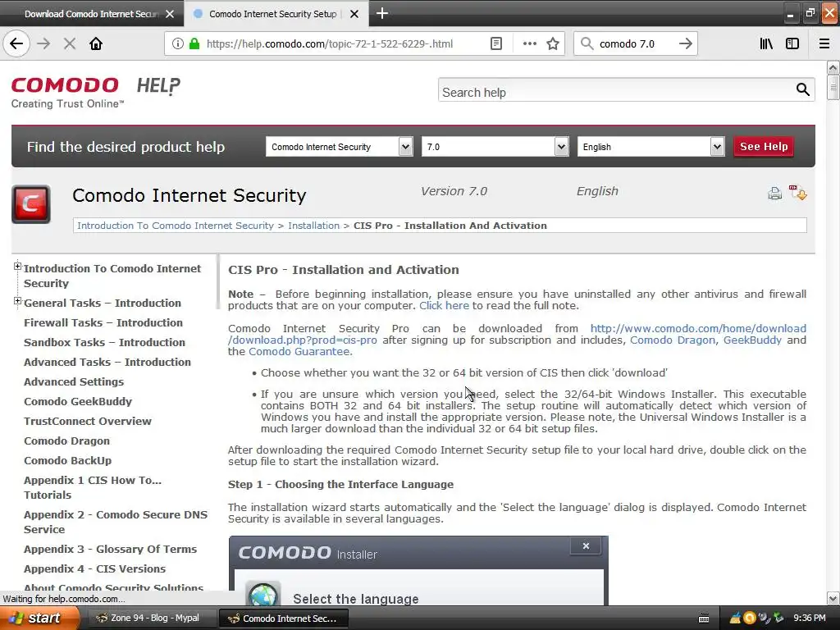Open Sandbox Tasks – Introduction topic
This screenshot has width=840, height=630.
click(104, 342)
